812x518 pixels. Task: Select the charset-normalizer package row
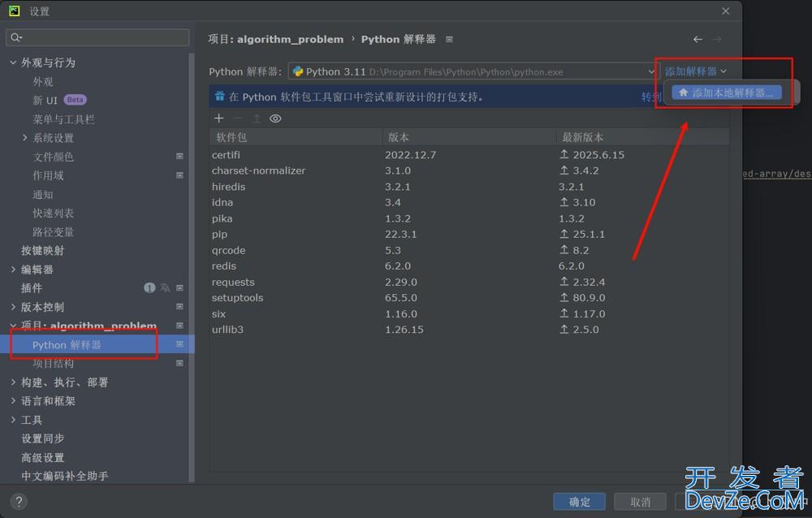[469, 171]
